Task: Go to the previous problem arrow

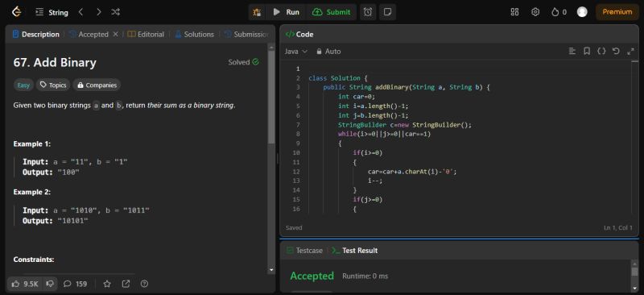Action: (81, 12)
